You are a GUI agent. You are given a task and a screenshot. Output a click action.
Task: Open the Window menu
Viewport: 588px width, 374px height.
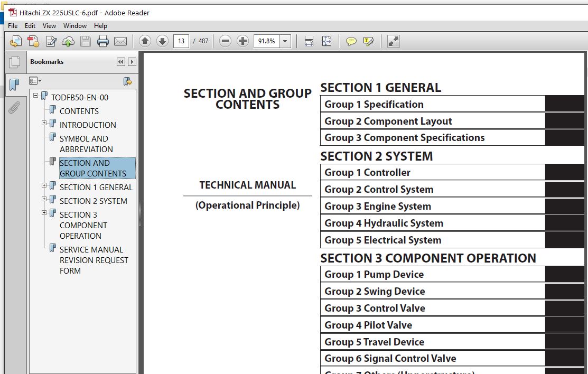point(74,25)
